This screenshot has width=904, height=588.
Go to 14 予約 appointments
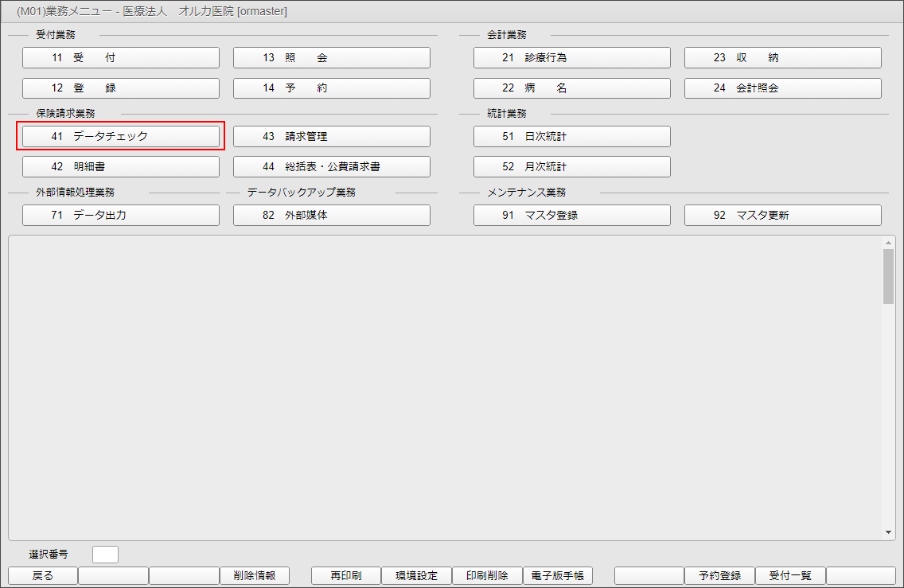(331, 88)
